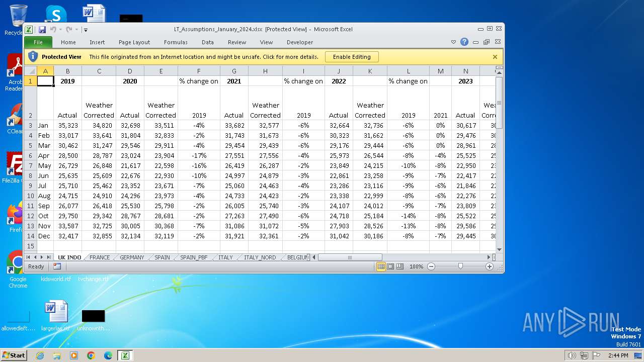Viewport: 644px width, 362px height.
Task: Open the Google Chrome desktop shortcut
Action: pyautogui.click(x=18, y=269)
